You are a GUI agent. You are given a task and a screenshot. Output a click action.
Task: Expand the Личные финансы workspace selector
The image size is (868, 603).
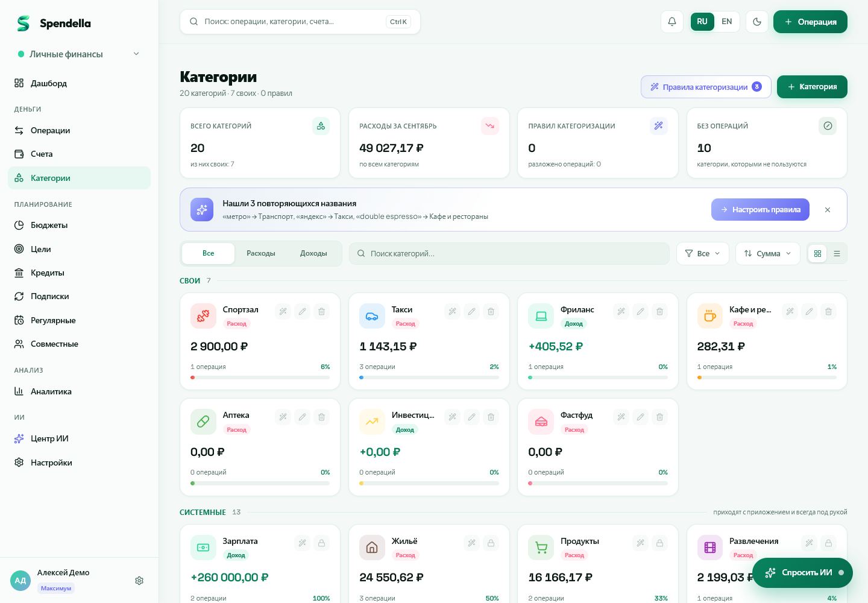point(79,54)
